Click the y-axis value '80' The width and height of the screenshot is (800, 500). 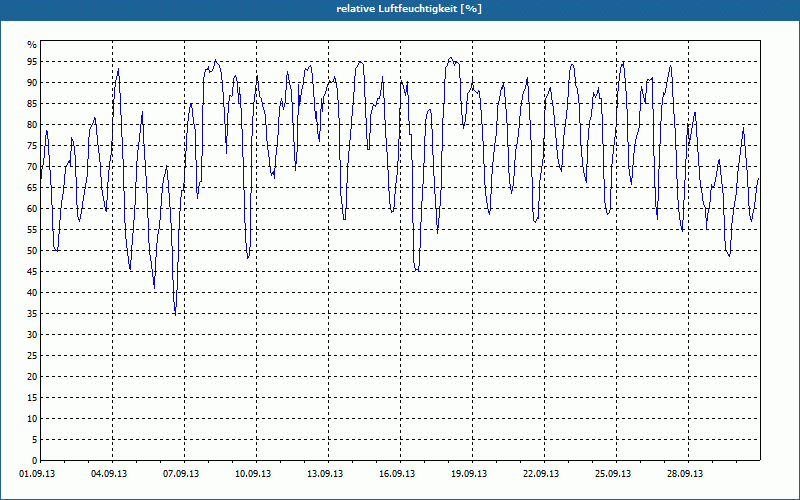pos(32,124)
